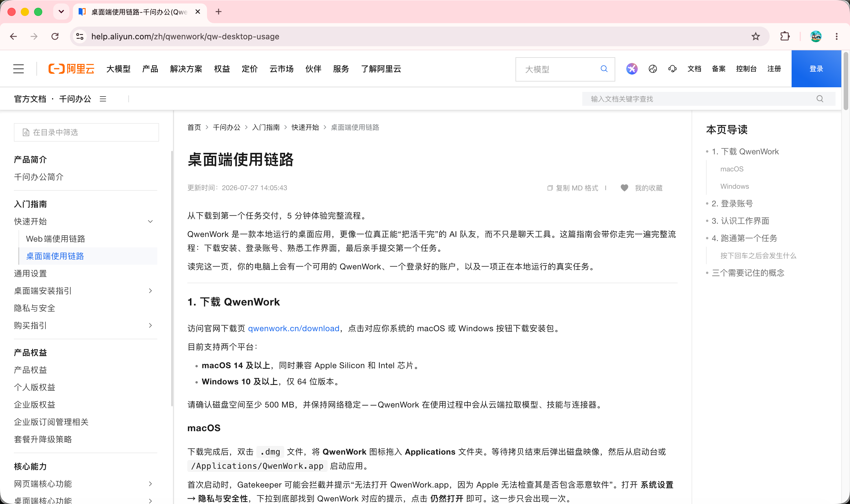The width and height of the screenshot is (850, 504).
Task: Go back to the previous page
Action: (14, 36)
